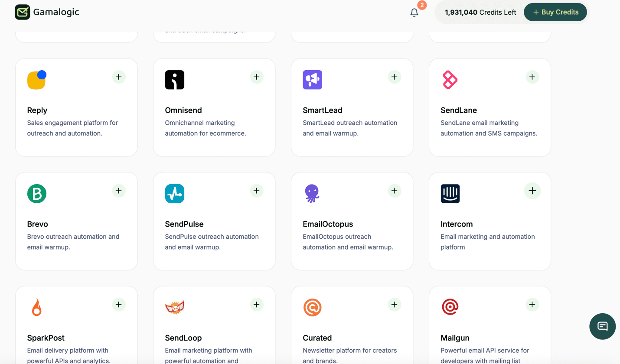Add the SparkPost integration with plus
This screenshot has height=364, width=620.
[119, 305]
